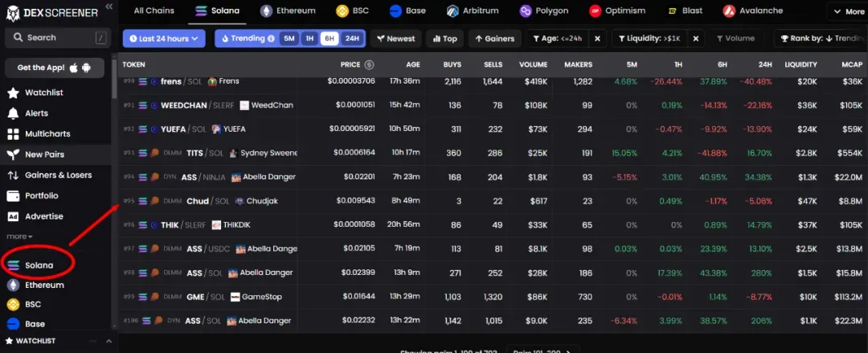Click the Multicharts grid icon
Screen dimensions: 868x353
14,133
